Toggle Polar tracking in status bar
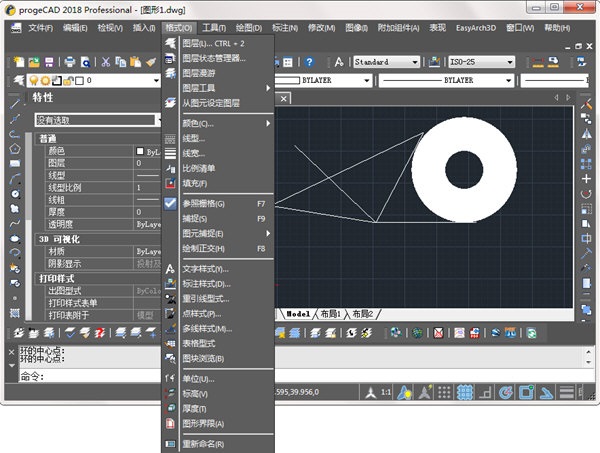The height and width of the screenshot is (453, 600). pyautogui.click(x=505, y=392)
